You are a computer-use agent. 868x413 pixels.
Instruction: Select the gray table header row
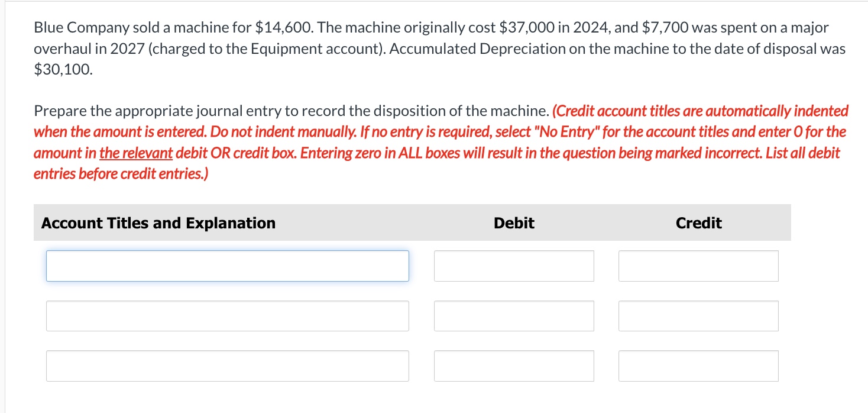click(412, 222)
